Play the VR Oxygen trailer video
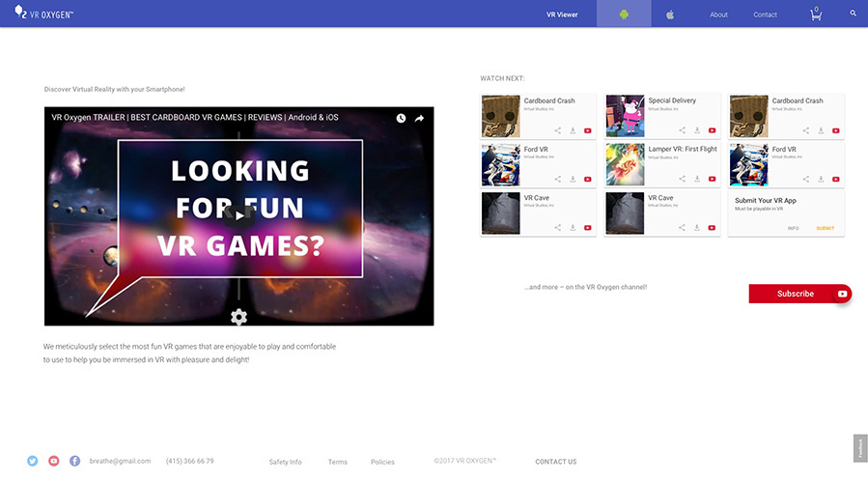This screenshot has height=483, width=868. tap(239, 216)
